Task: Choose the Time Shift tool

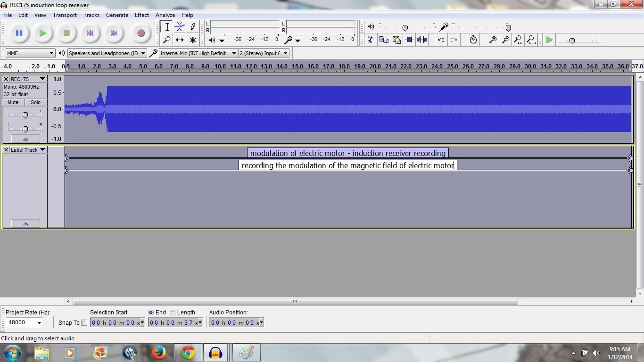Action: (x=180, y=40)
